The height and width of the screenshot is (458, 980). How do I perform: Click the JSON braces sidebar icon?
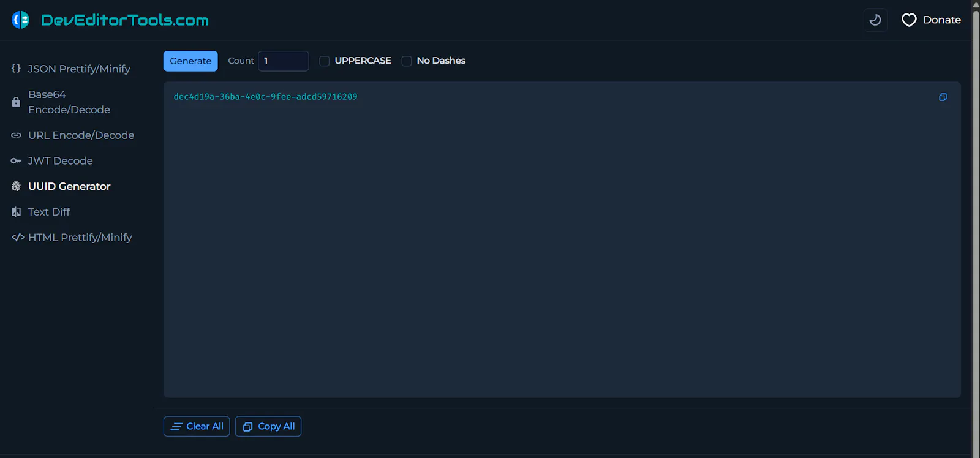16,69
